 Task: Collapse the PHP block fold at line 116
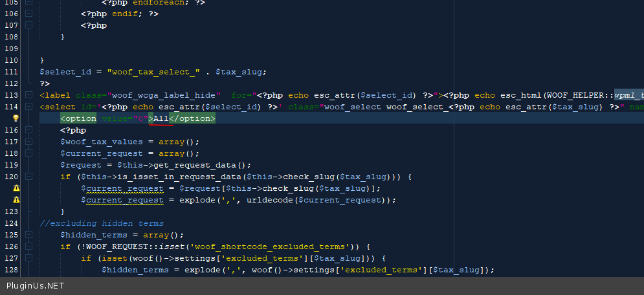pos(28,130)
